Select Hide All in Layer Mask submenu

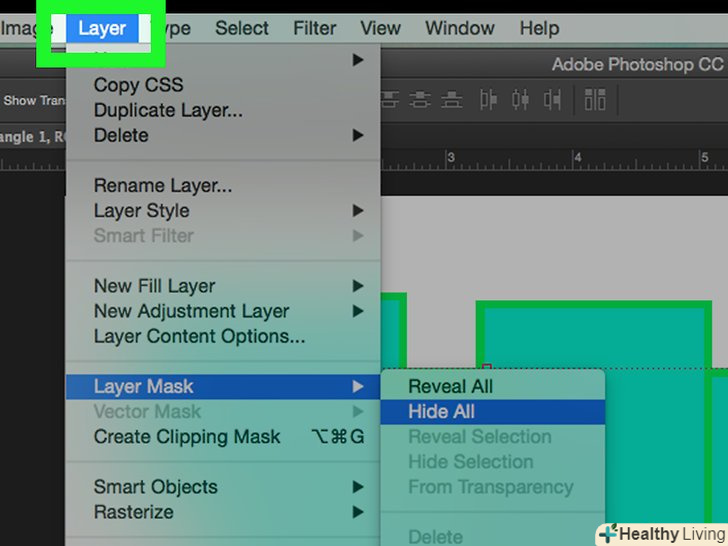click(x=493, y=411)
